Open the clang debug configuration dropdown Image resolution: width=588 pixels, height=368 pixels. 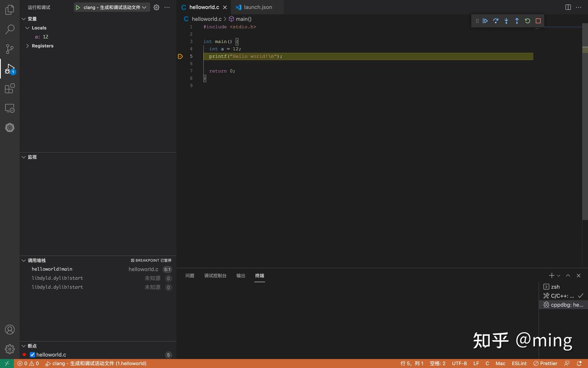click(x=115, y=7)
